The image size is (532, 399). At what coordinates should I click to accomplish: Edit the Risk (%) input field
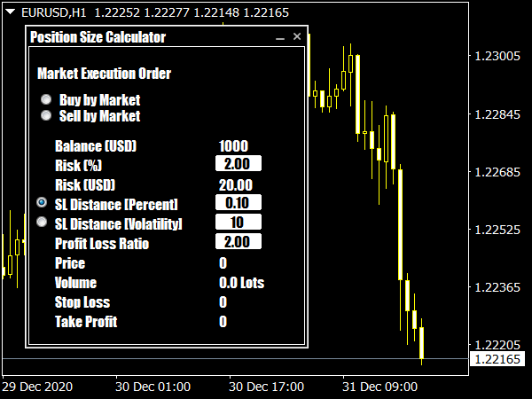(239, 163)
